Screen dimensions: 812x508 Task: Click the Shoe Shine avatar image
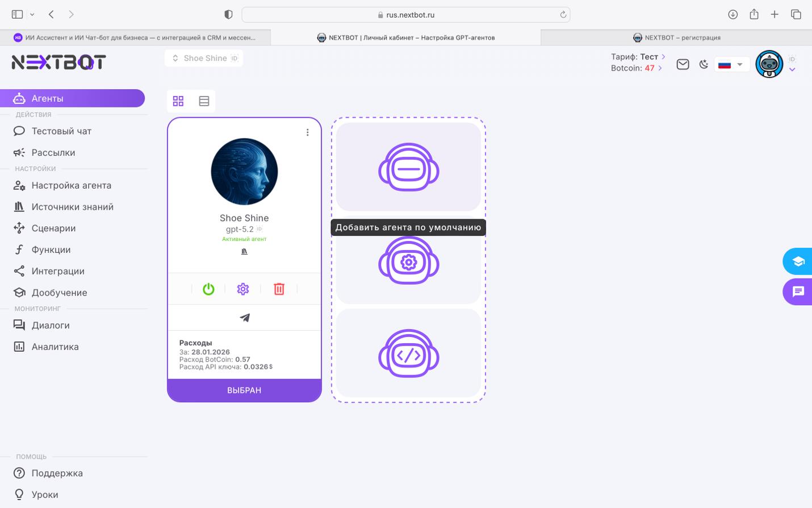click(x=244, y=172)
